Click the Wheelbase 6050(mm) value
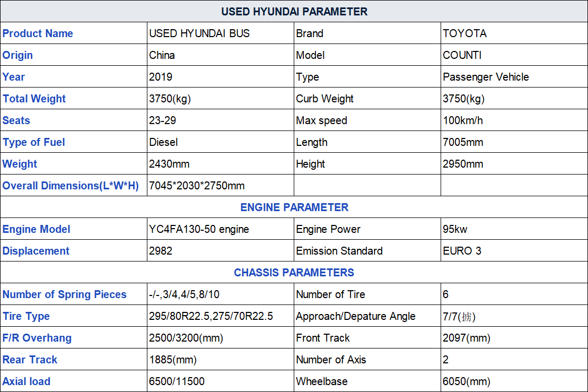This screenshot has height=392, width=588. pos(467,381)
